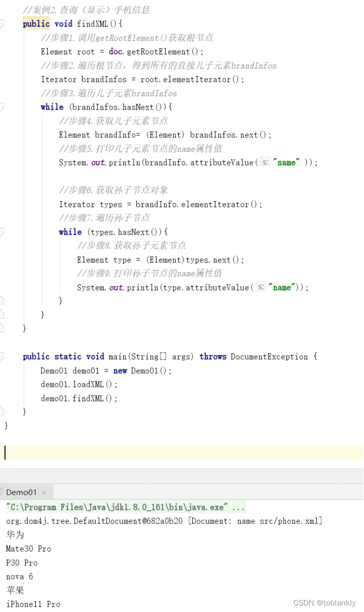The image size is (364, 612).
Task: Click the s: parameter hint in type.attributeValue
Action: [261, 288]
